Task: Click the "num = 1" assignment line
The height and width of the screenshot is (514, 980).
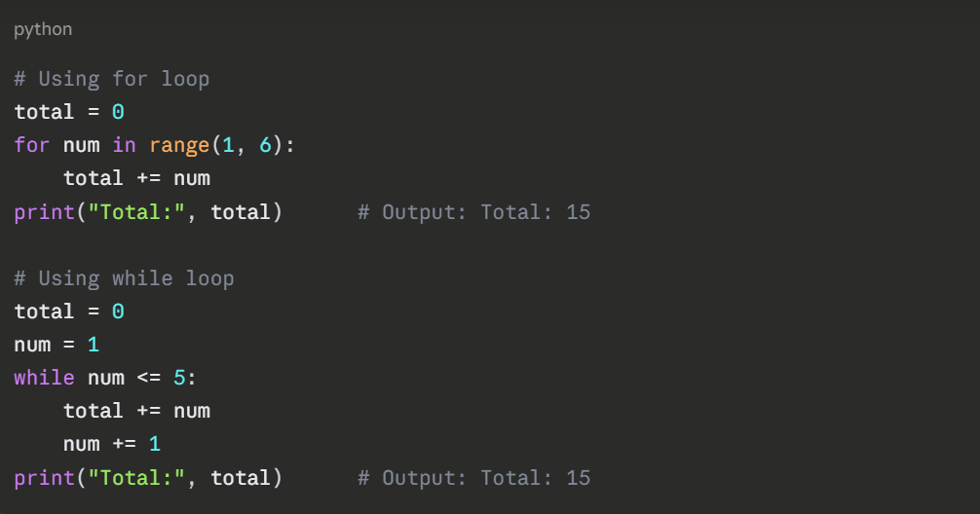Action: tap(57, 345)
